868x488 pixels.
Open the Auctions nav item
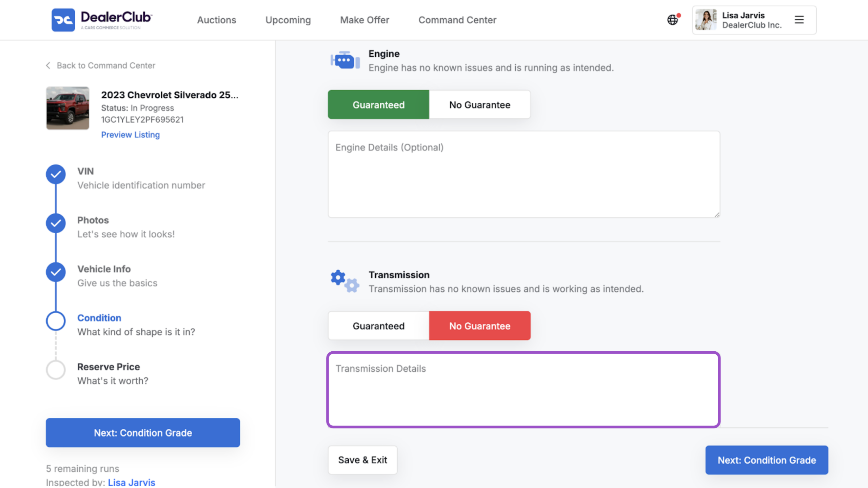[217, 20]
